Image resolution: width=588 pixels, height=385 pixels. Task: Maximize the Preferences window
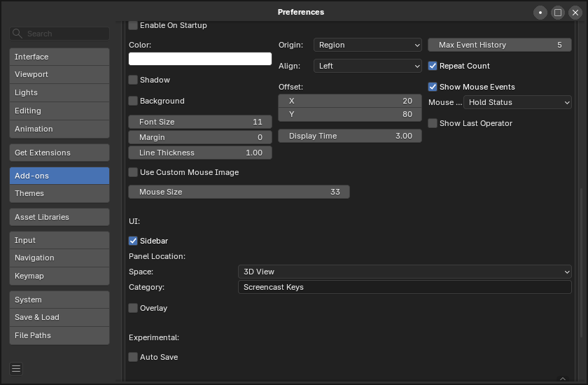(558, 13)
